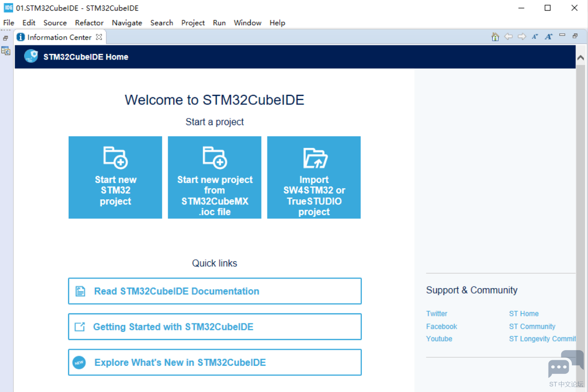The width and height of the screenshot is (588, 392).
Task: Open the ST Home link
Action: [524, 314]
